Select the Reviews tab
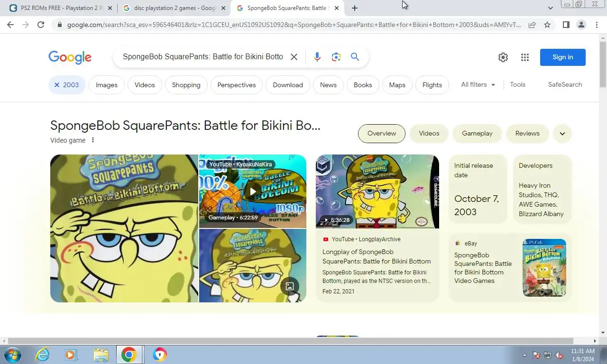The height and width of the screenshot is (364, 607). pos(527,133)
